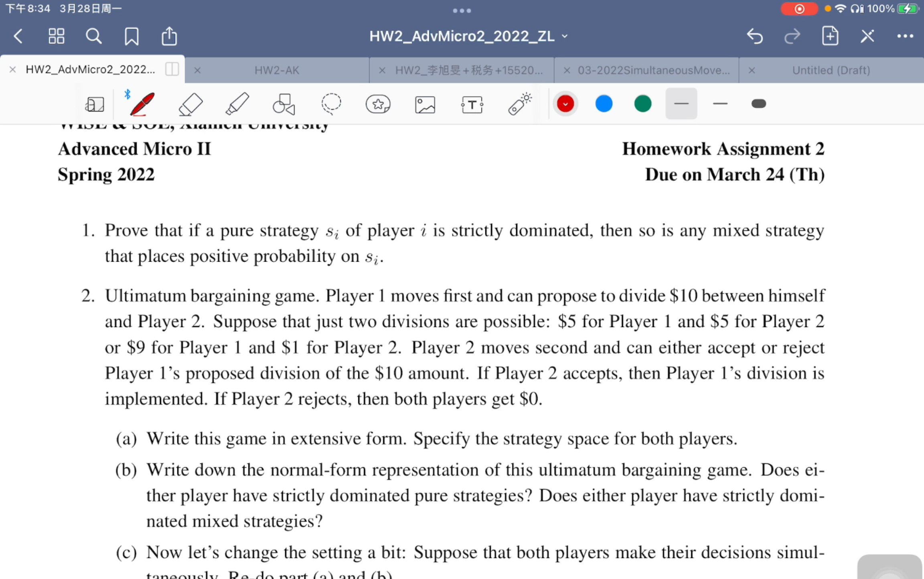
Task: Tap the 'Spring 2022' text
Action: (106, 174)
